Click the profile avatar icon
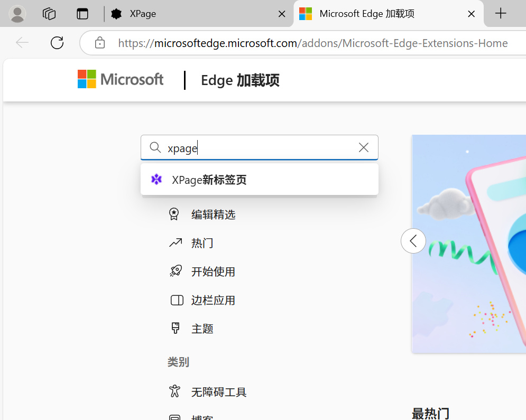The image size is (526, 420). pyautogui.click(x=17, y=14)
